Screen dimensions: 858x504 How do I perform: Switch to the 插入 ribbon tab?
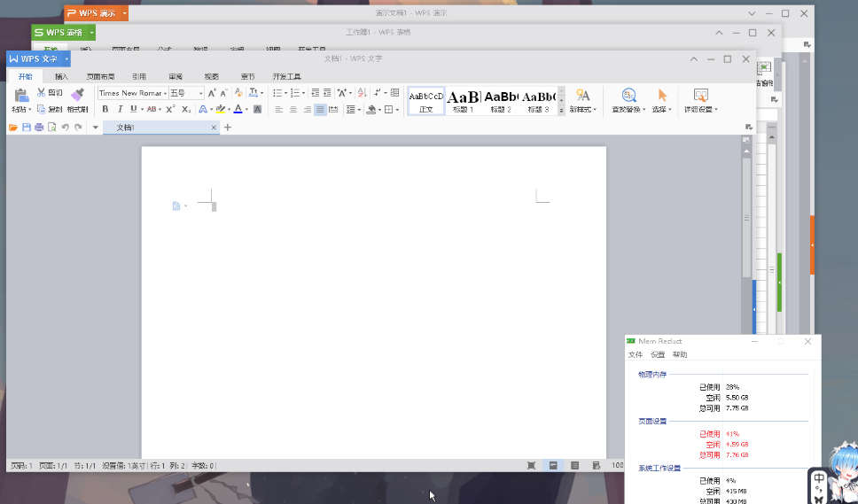[x=61, y=77]
